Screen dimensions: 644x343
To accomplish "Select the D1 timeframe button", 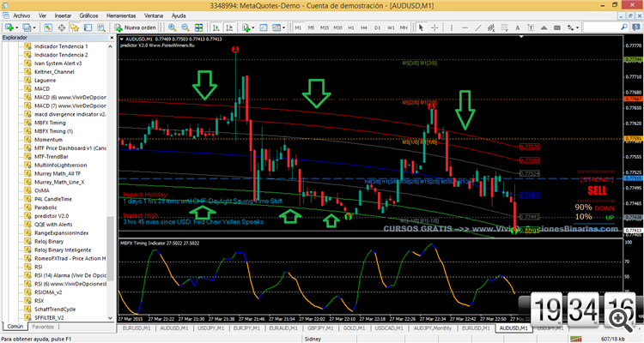I will 378,27.
